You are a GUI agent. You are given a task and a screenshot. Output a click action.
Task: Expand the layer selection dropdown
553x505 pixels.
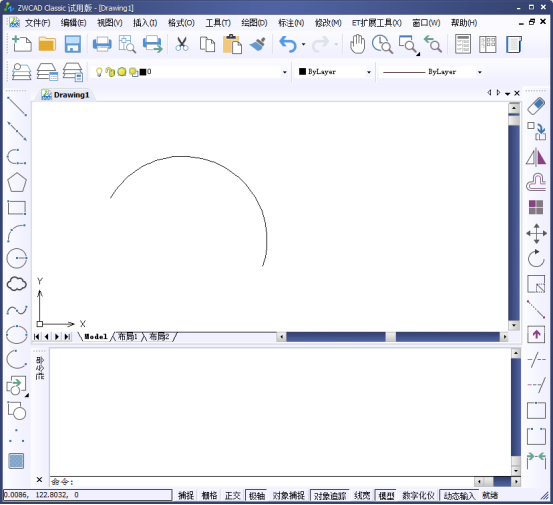[x=285, y=72]
